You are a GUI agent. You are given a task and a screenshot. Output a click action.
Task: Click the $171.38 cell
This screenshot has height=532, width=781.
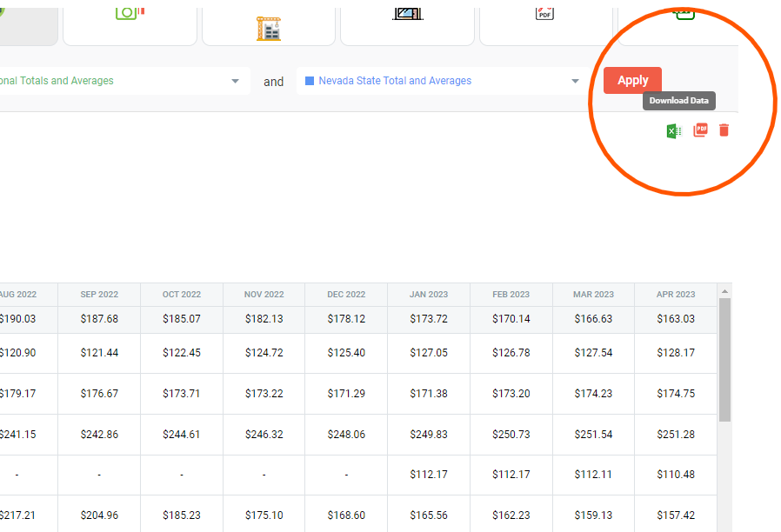[x=429, y=394]
